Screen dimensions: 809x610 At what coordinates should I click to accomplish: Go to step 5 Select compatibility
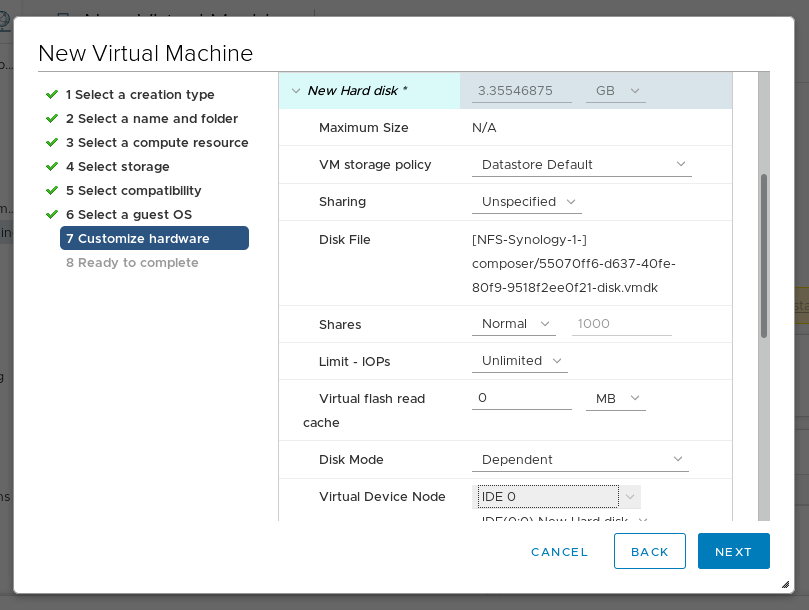(x=133, y=191)
